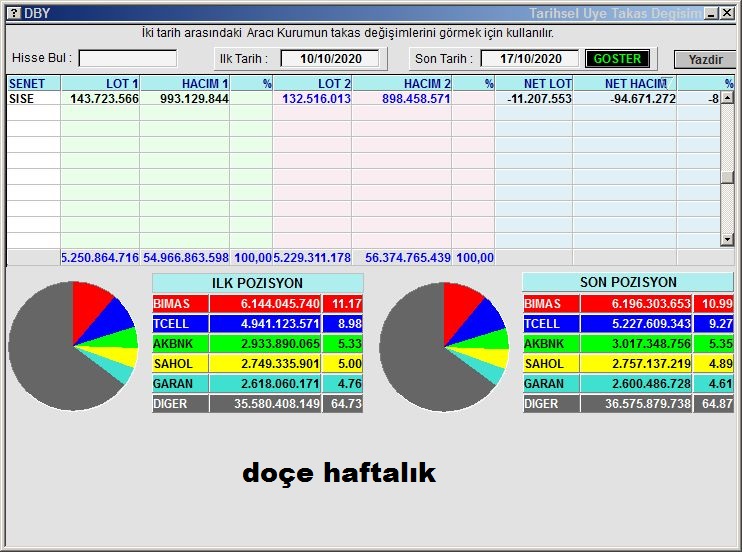Click GARAN label in SON POZISYON
Image resolution: width=742 pixels, height=552 pixels.
(x=551, y=383)
